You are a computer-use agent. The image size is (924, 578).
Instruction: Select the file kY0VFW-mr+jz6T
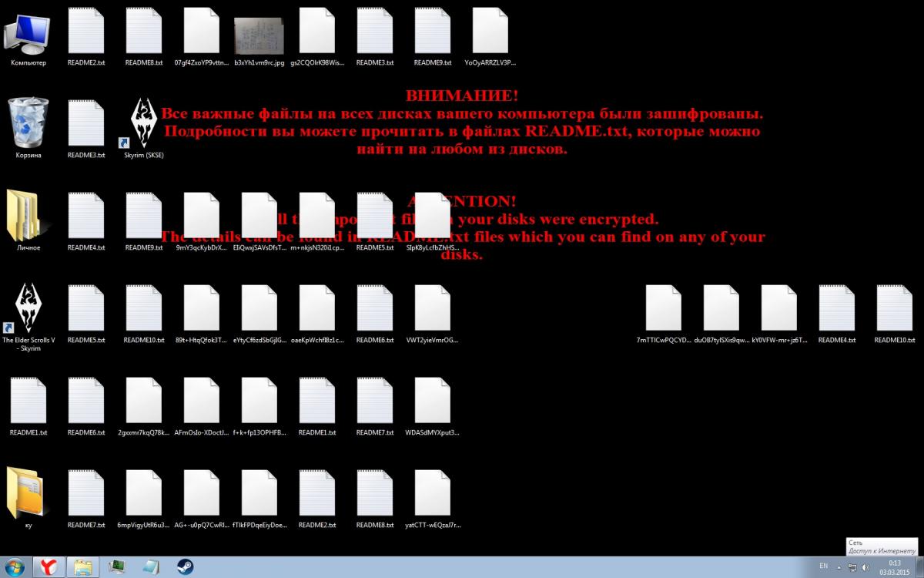(x=778, y=314)
